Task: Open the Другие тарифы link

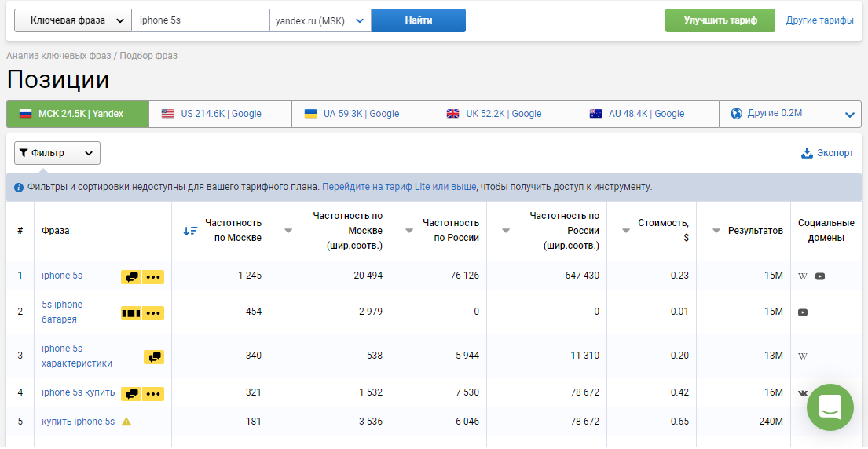Action: 820,20
